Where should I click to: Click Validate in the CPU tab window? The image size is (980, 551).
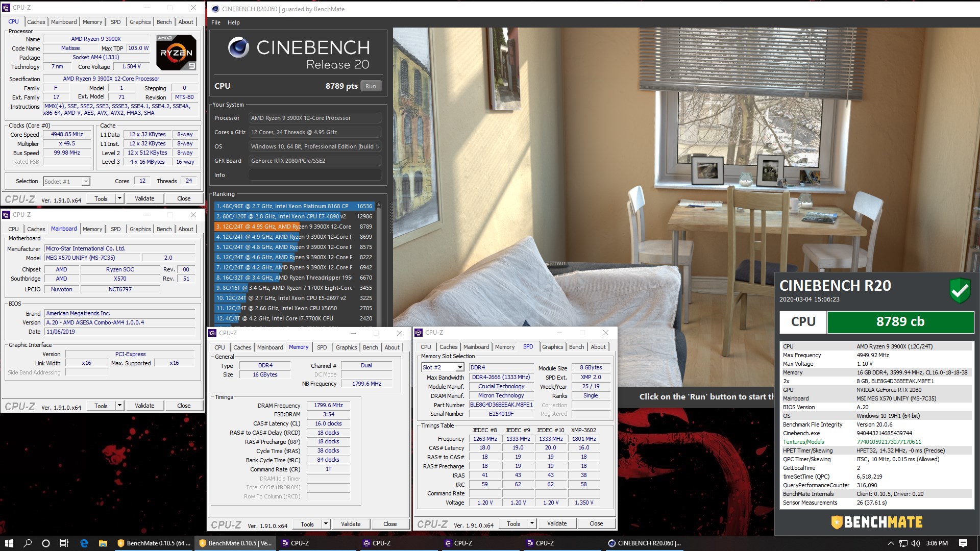(x=144, y=198)
